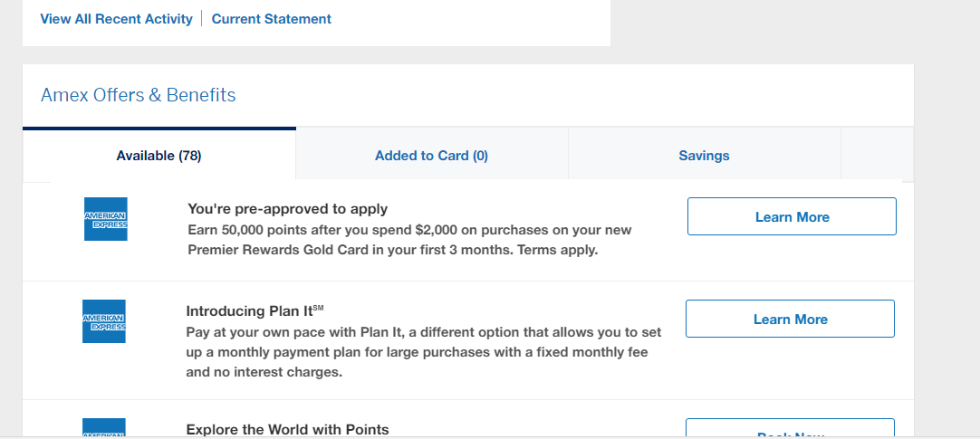Open the View All Recent Activity link

(x=116, y=19)
